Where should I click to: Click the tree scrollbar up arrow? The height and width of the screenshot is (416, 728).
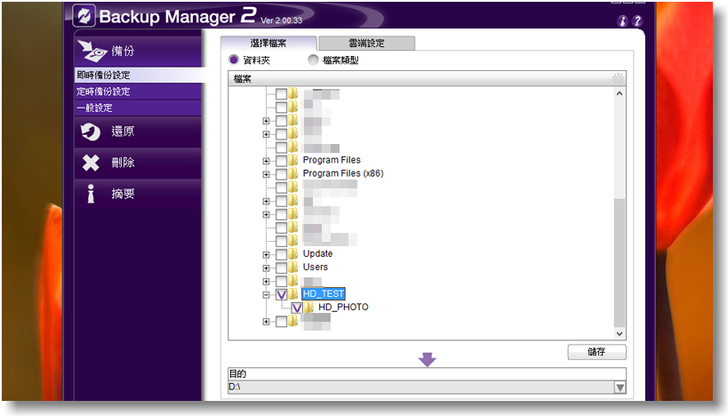point(619,93)
